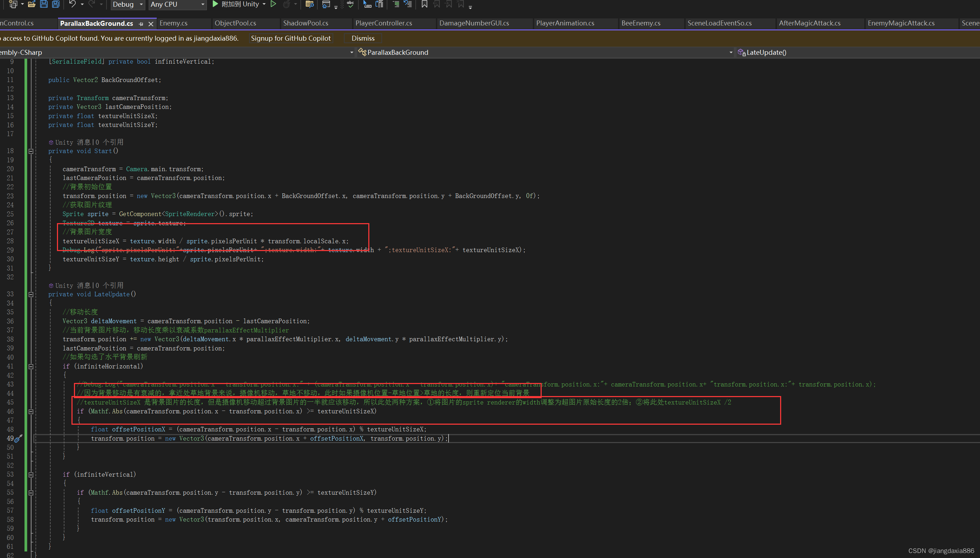Click the Open File folder icon
This screenshot has width=980, height=558.
coord(31,4)
